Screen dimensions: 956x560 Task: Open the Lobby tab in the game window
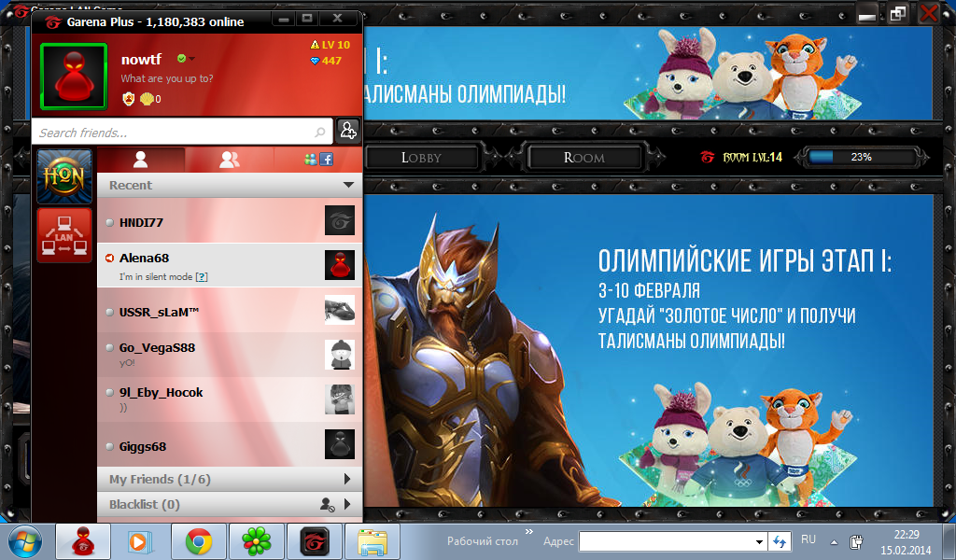pyautogui.click(x=421, y=158)
